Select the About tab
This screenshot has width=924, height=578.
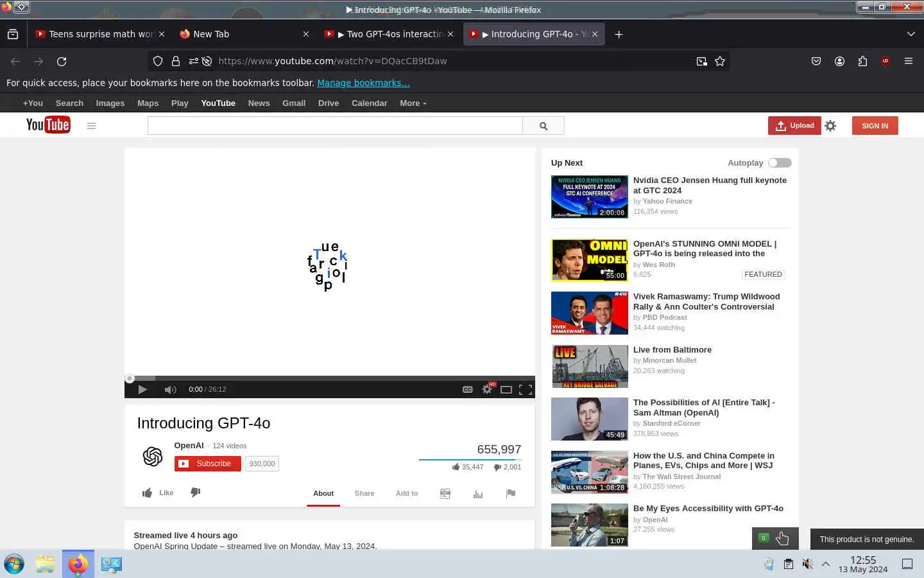[323, 493]
